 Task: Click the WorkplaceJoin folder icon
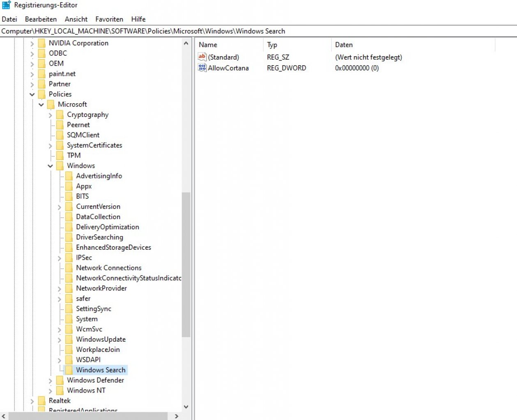pyautogui.click(x=69, y=350)
